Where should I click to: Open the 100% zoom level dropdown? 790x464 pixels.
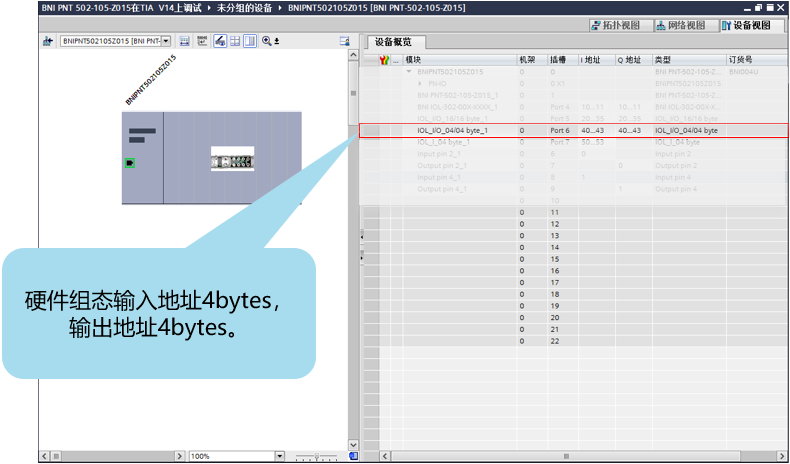point(280,456)
